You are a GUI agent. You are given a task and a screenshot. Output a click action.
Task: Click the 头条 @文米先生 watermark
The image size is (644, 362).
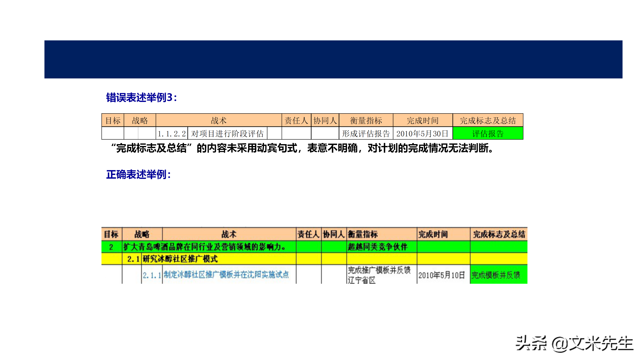coord(574,344)
